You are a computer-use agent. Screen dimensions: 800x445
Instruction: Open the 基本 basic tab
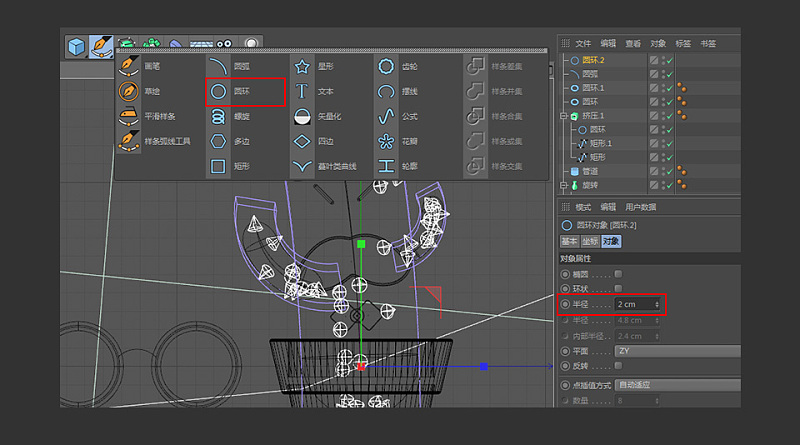(568, 241)
